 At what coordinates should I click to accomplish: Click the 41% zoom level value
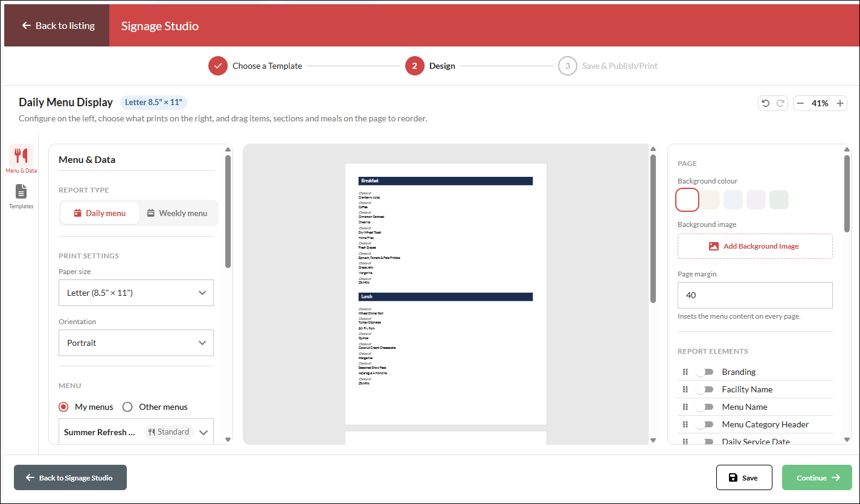[x=820, y=103]
